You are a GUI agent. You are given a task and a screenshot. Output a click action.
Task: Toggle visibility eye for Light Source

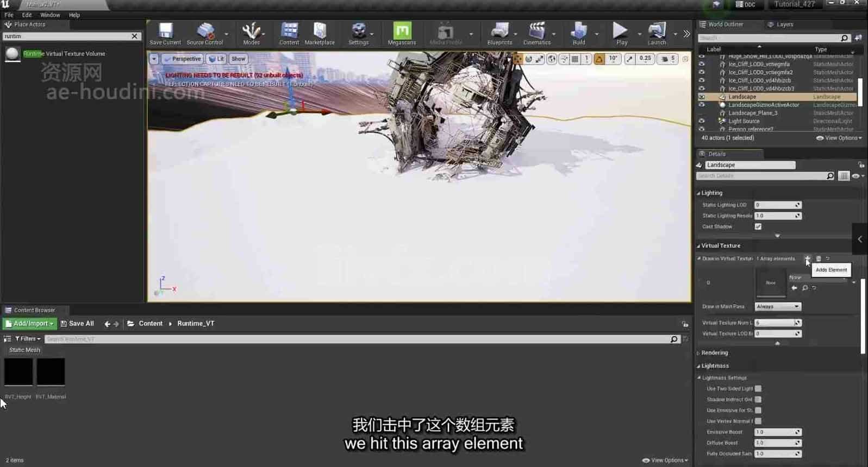tap(702, 121)
